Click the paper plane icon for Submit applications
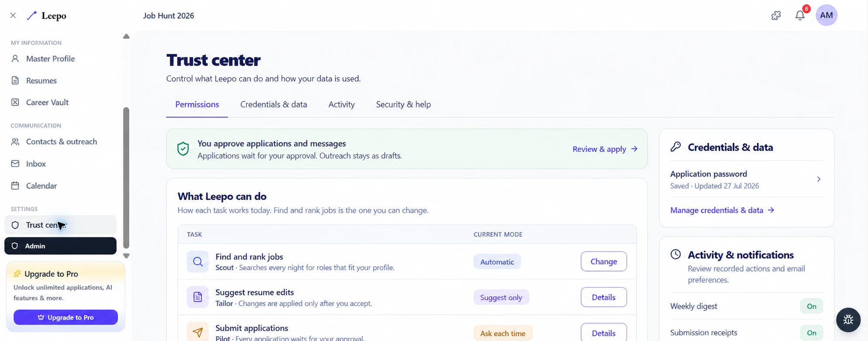868x341 pixels. pyautogui.click(x=198, y=332)
